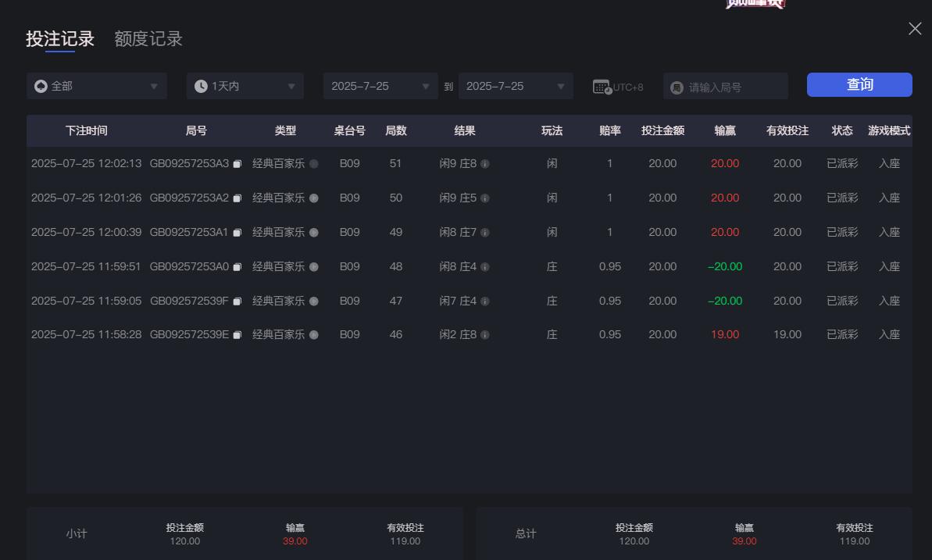Copy the game ID GB09257253A3
The image size is (932, 560).
[238, 163]
